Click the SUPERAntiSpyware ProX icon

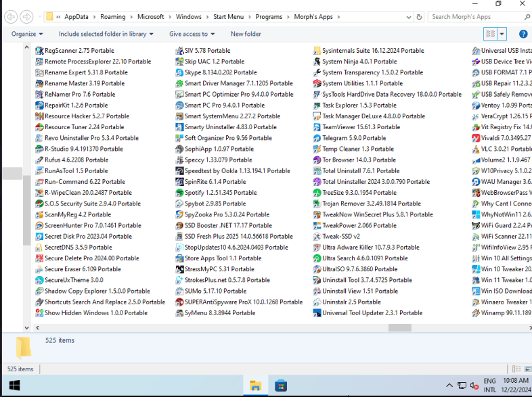tap(179, 302)
